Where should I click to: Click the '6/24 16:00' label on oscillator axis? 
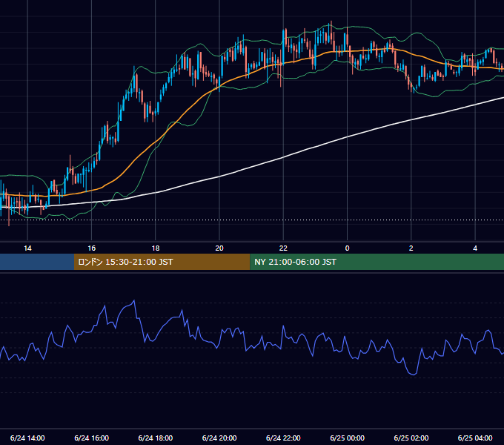click(x=92, y=438)
